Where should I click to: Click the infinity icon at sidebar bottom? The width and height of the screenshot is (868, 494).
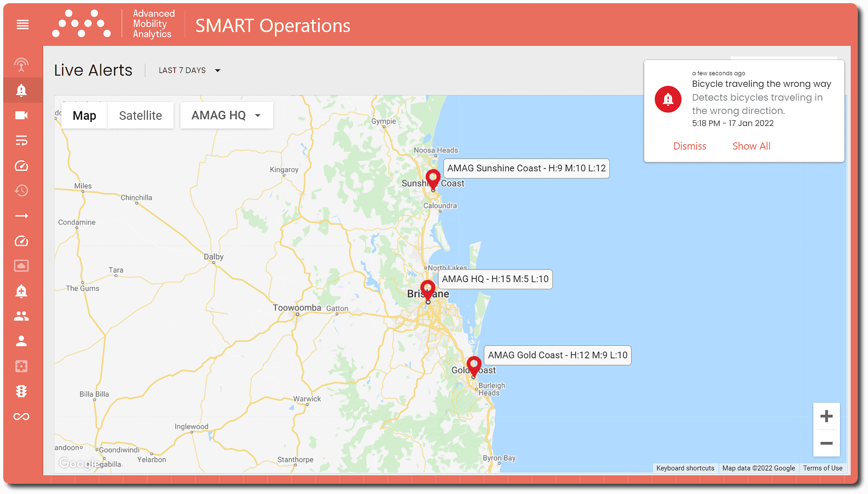point(22,416)
